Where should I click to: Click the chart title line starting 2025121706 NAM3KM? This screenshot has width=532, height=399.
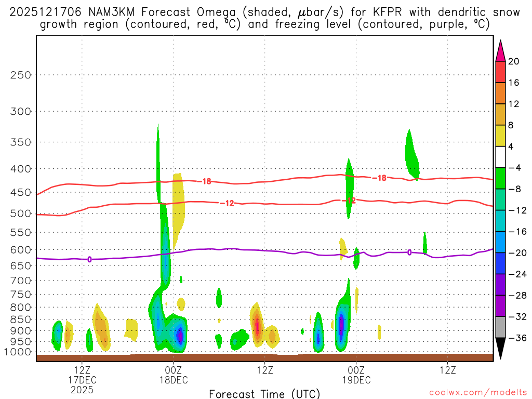click(264, 12)
